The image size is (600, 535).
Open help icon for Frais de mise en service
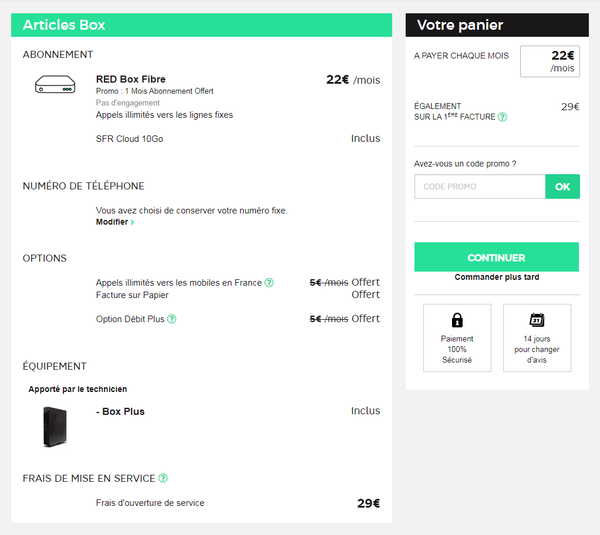pos(163,478)
